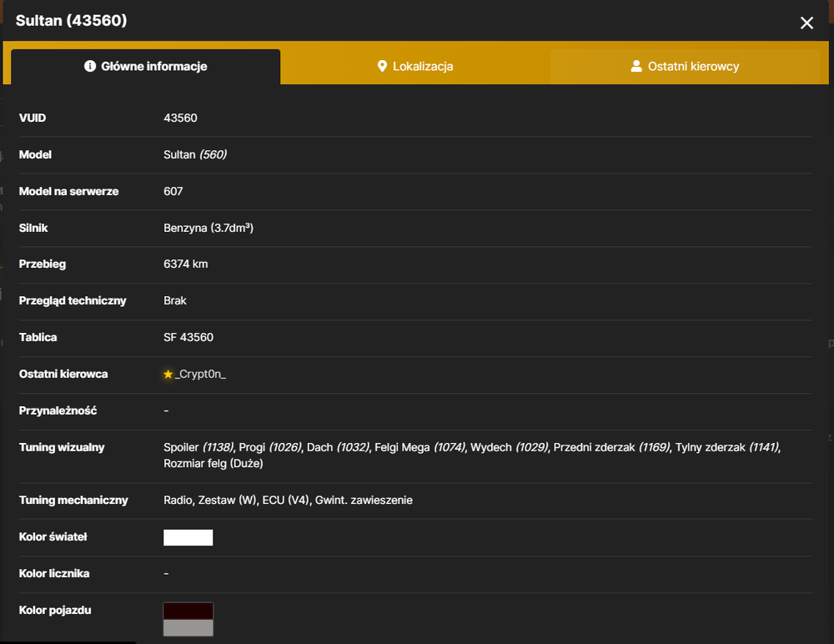This screenshot has width=834, height=644.
Task: Click the Zestaw (W) tuning entry
Action: pos(227,501)
